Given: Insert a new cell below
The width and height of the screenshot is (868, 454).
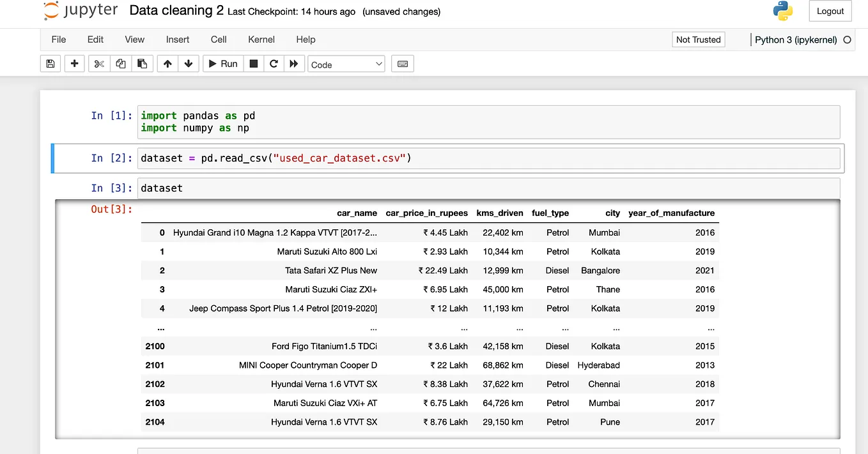Looking at the screenshot, I should 74,63.
